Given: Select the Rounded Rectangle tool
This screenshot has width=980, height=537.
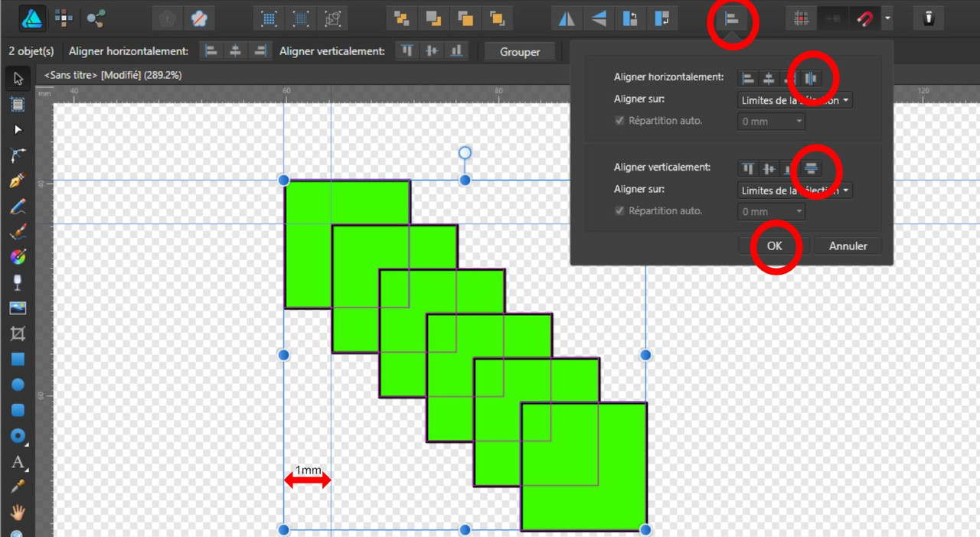Looking at the screenshot, I should coord(18,410).
